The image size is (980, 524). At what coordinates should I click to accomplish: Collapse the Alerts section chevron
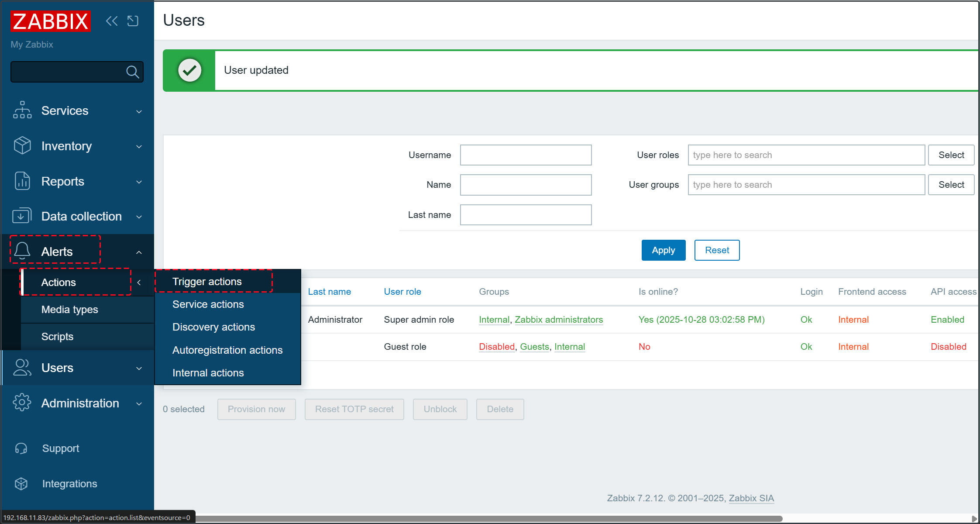(139, 252)
